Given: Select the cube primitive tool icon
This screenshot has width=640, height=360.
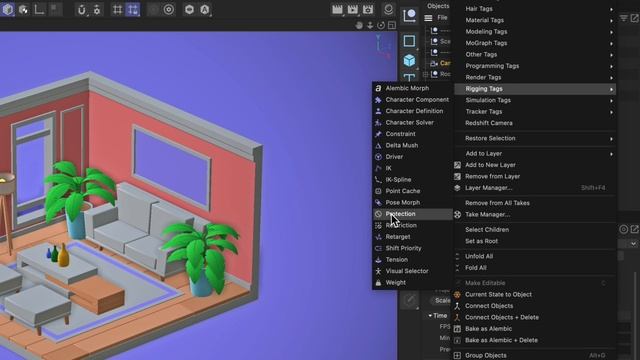Looking at the screenshot, I should point(409,60).
